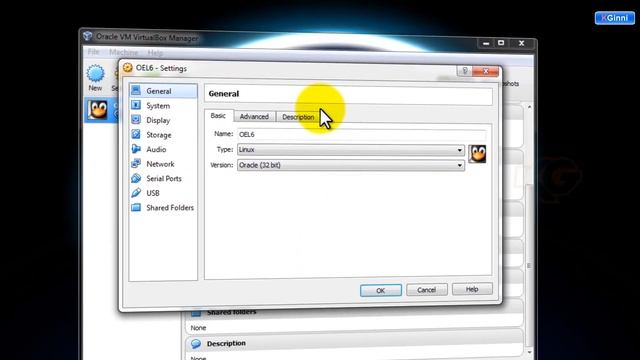Click the USB connector icon in sidebar
The width and height of the screenshot is (640, 360).
[x=136, y=193]
